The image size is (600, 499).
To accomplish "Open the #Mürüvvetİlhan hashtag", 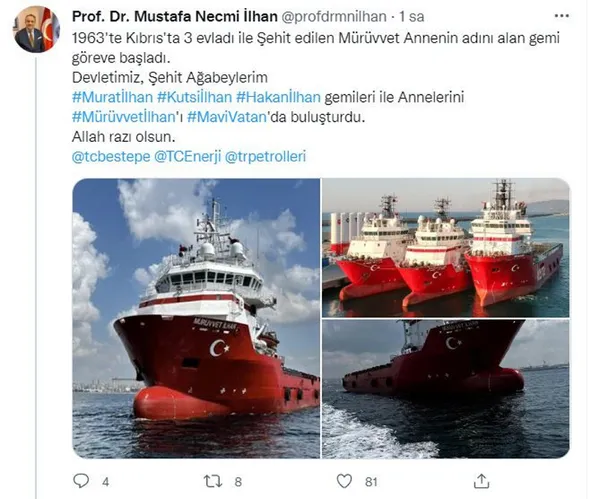I will pyautogui.click(x=124, y=117).
